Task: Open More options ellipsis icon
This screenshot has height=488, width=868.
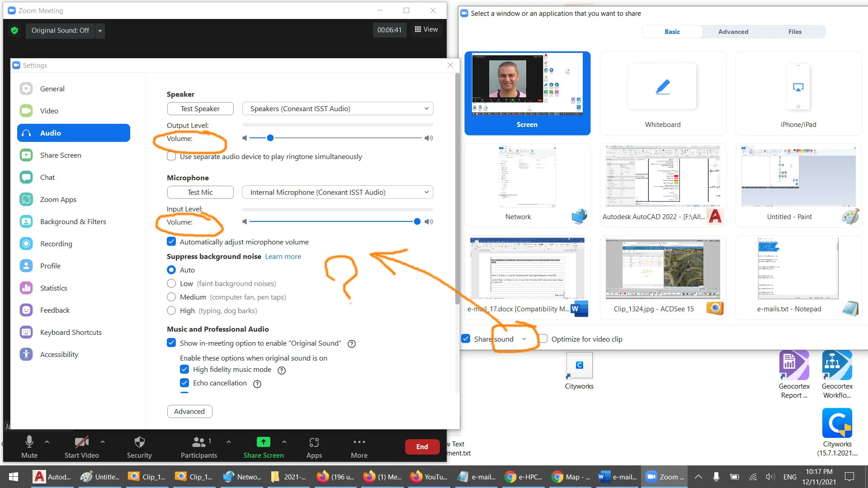Action: point(359,442)
